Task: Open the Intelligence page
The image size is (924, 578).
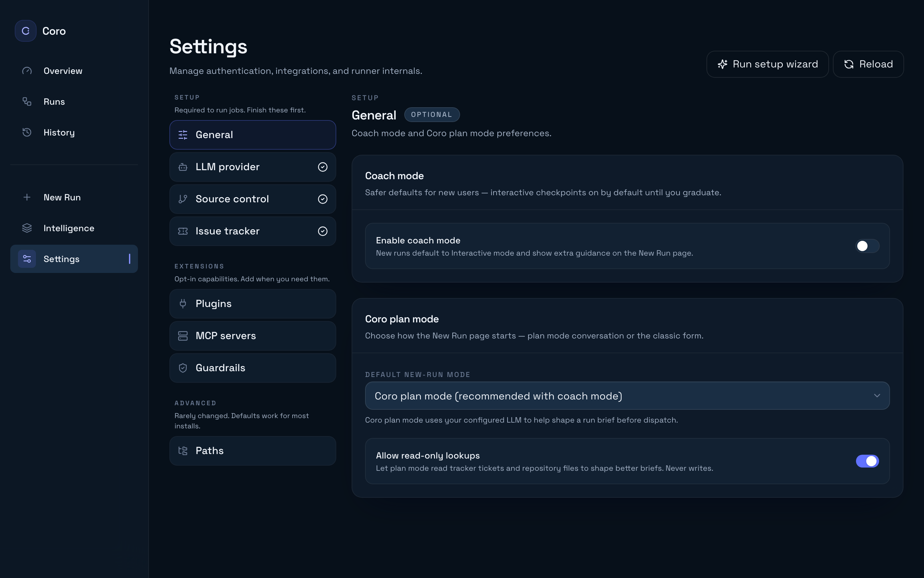Action: tap(74, 228)
